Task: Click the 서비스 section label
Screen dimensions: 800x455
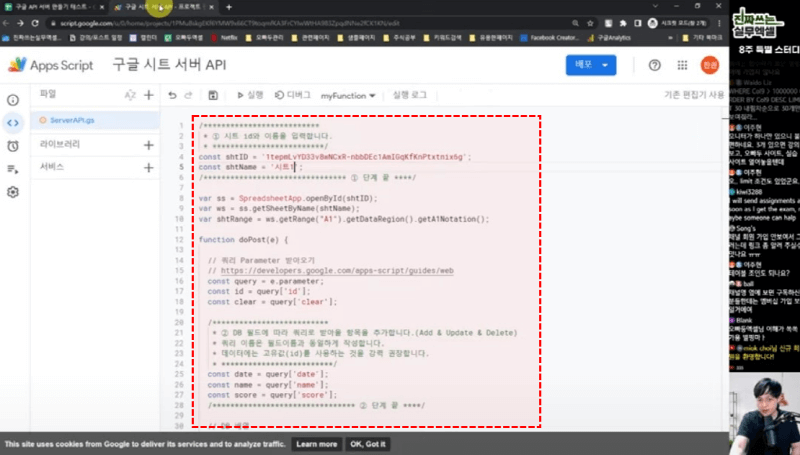Action: tap(52, 167)
